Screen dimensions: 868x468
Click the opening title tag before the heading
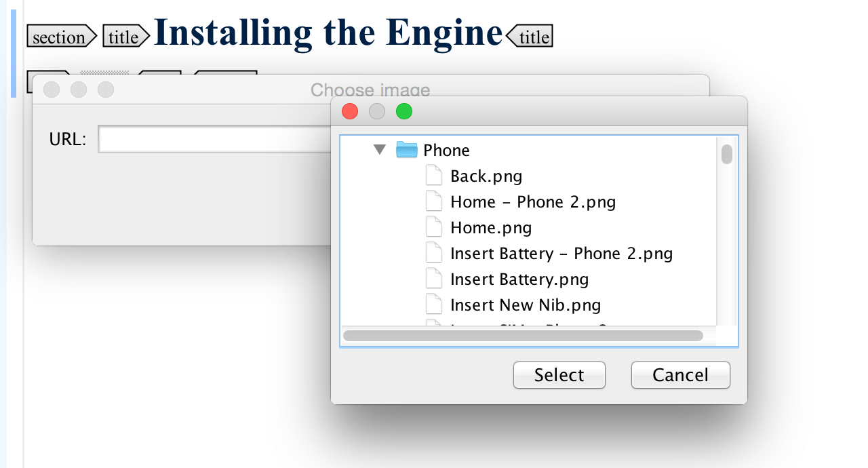click(125, 37)
